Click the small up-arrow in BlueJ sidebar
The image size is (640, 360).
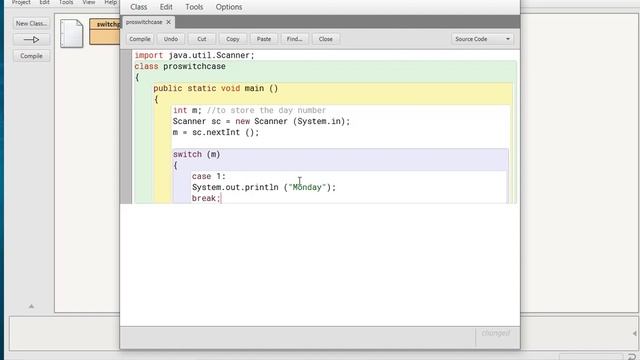click(31, 306)
